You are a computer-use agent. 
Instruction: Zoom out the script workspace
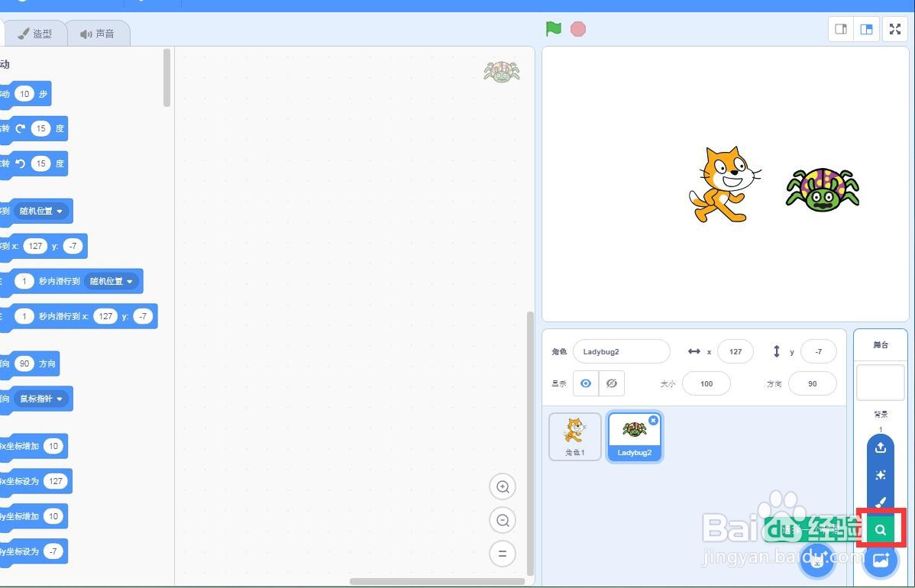click(503, 520)
